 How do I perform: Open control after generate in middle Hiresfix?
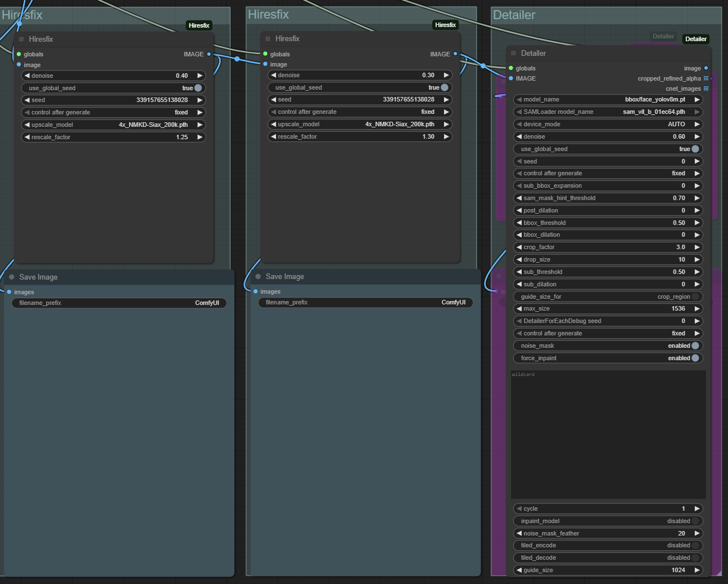click(359, 112)
